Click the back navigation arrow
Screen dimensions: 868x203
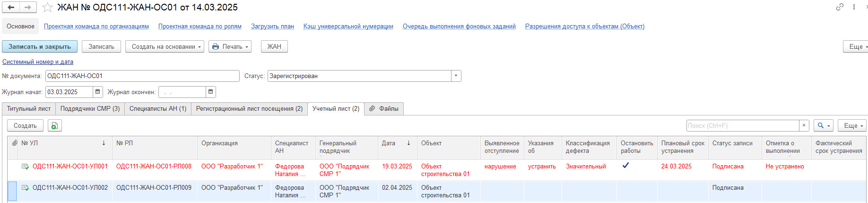(11, 8)
